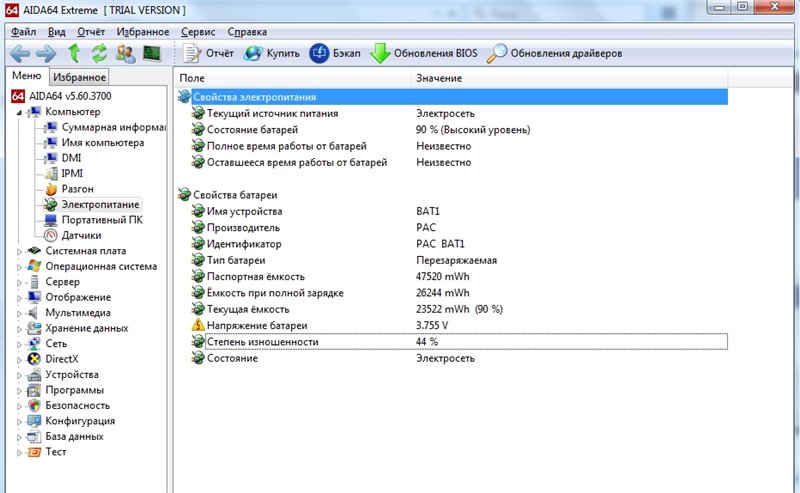Image resolution: width=800 pixels, height=493 pixels.
Task: Click the Разгон flame icon
Action: (51, 189)
